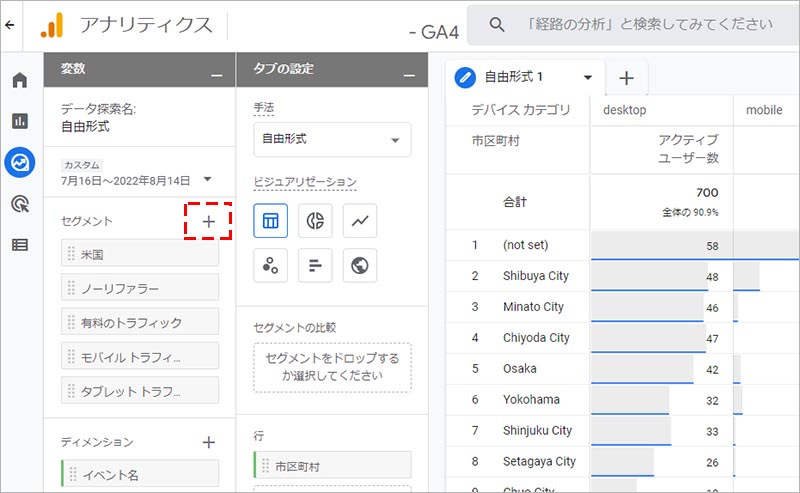Click the Home icon in left sidebar
The height and width of the screenshot is (493, 800).
click(19, 80)
